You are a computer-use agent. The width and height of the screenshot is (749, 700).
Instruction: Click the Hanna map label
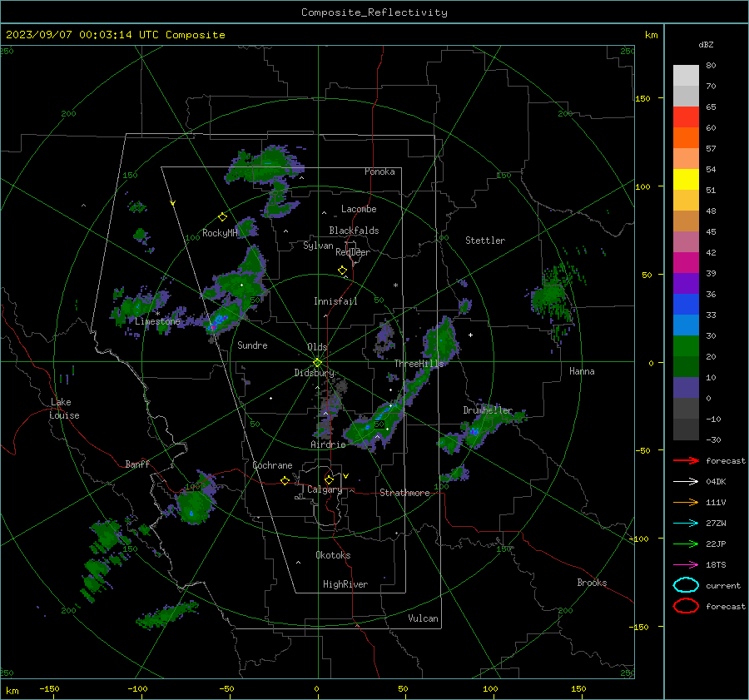click(x=582, y=371)
